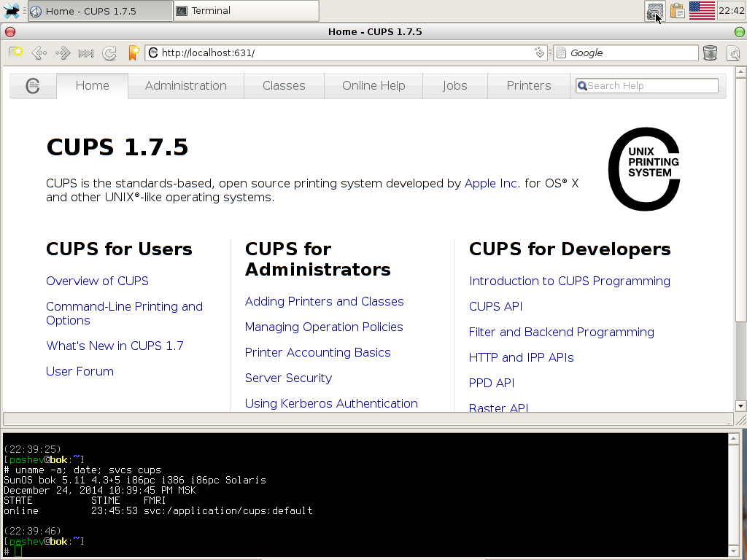Click the green window button in the title bar
The height and width of the screenshot is (560, 747).
click(740, 32)
